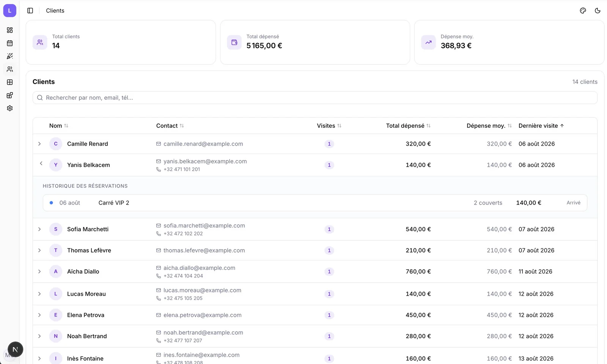Image resolution: width=607 pixels, height=364 pixels.
Task: Sort by the Dernière visite column
Action: pos(541,126)
